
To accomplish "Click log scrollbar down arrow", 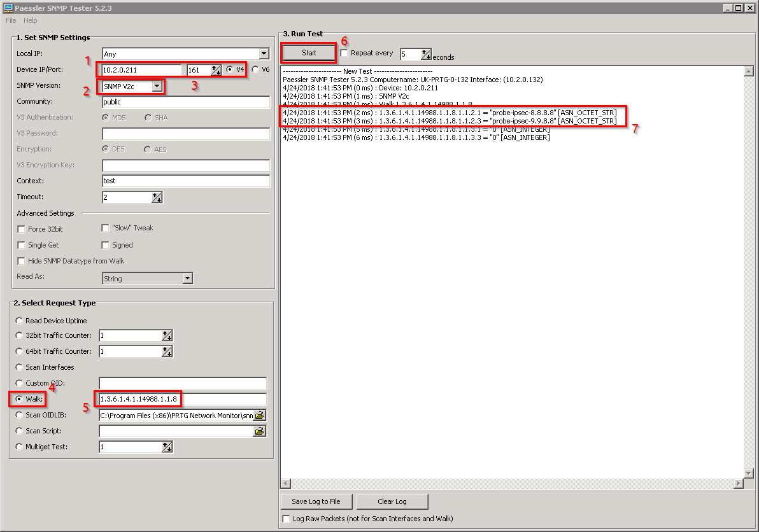I will click(749, 473).
